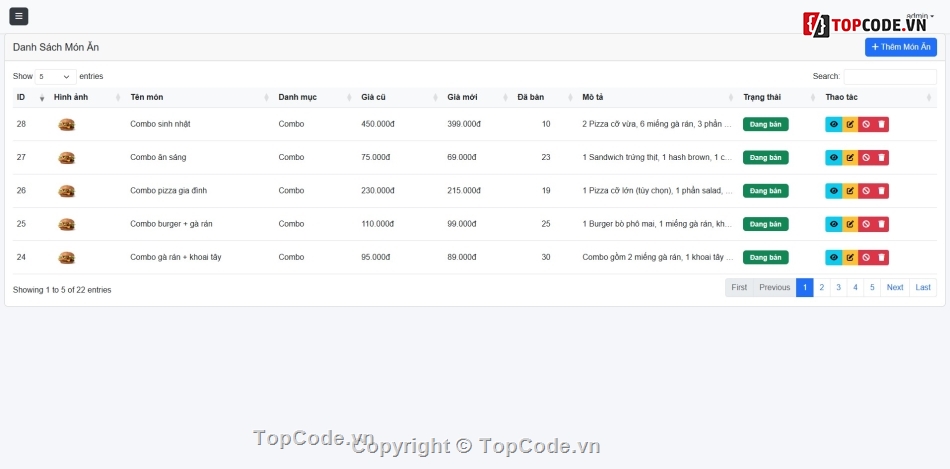
Task: Select pagination page 1
Action: pyautogui.click(x=805, y=288)
